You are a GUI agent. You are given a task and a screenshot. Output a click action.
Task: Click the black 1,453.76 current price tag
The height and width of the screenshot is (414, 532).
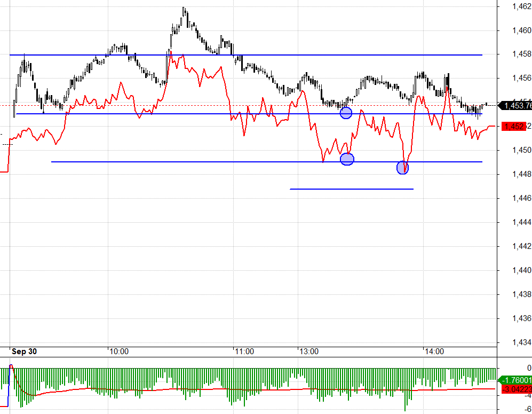pos(517,106)
